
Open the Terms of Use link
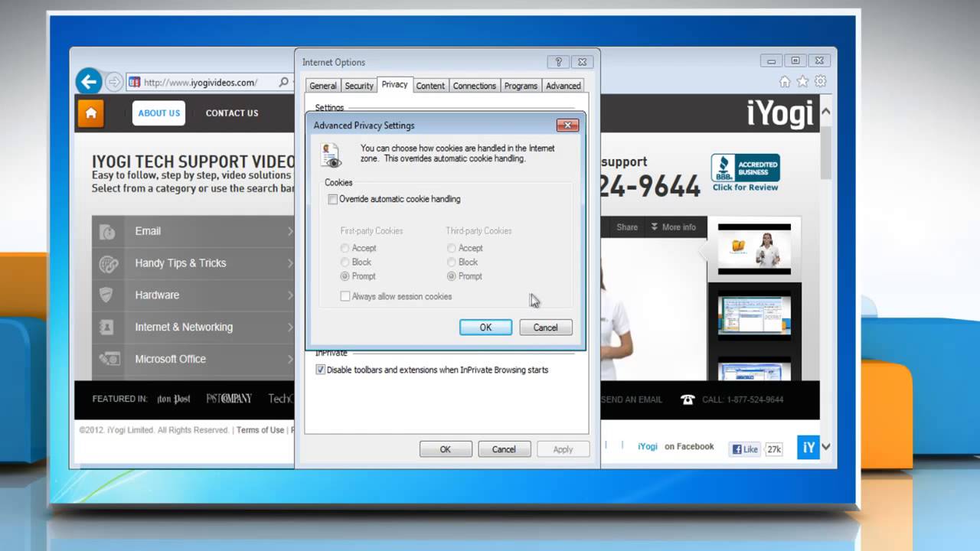tap(260, 430)
